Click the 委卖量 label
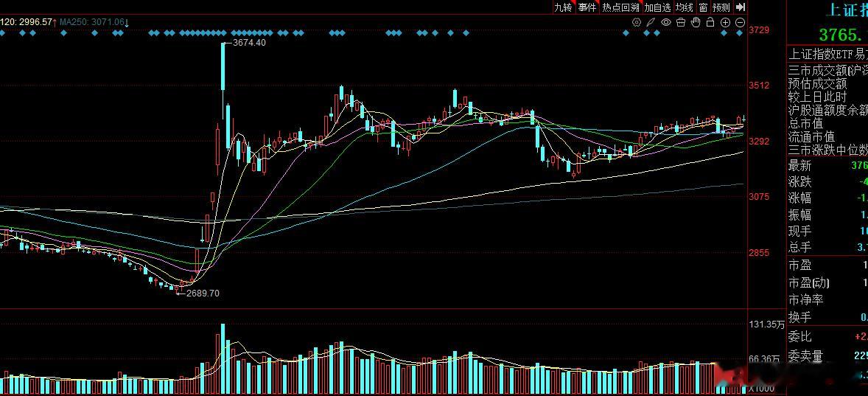The height and width of the screenshot is (396, 868). click(805, 355)
